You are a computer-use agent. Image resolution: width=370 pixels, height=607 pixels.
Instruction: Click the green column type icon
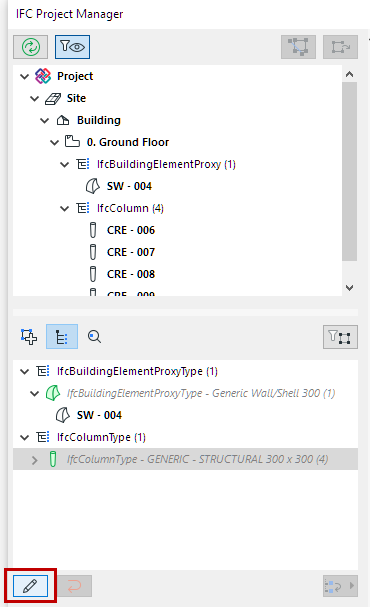(53, 460)
